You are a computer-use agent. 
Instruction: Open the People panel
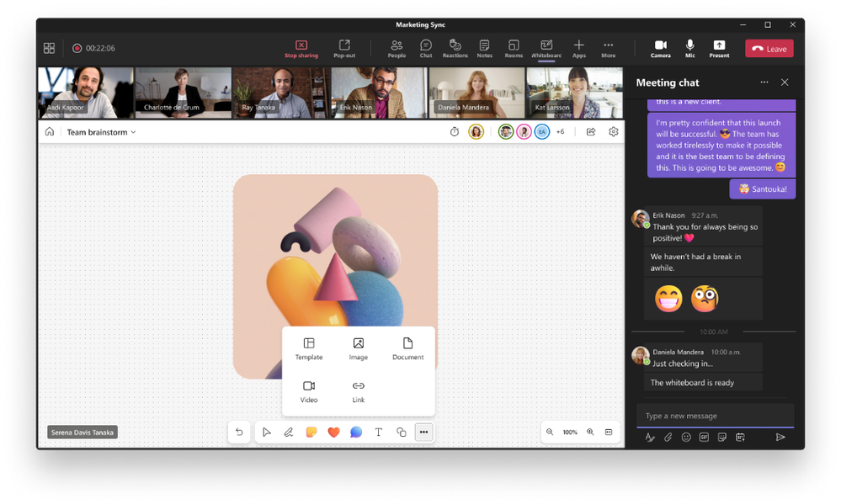click(397, 49)
